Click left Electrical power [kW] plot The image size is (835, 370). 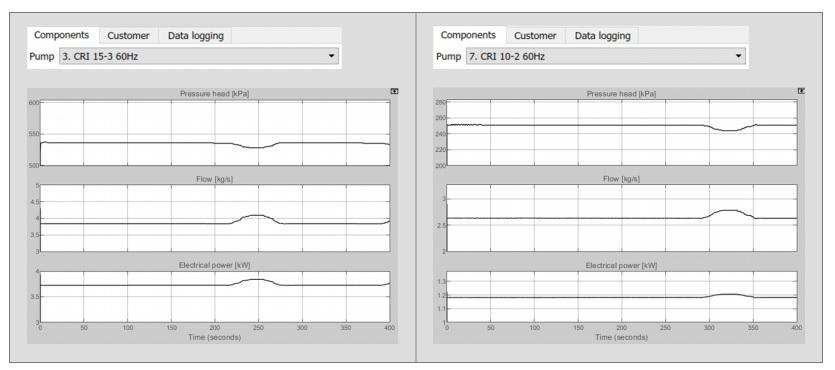pos(215,297)
